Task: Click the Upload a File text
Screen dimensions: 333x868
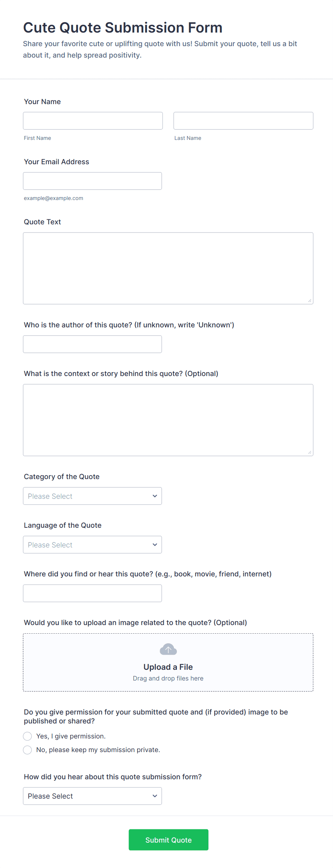Action: click(x=168, y=667)
